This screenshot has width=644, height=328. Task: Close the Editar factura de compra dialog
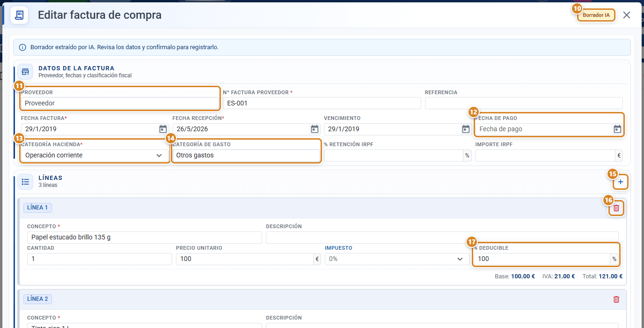627,15
